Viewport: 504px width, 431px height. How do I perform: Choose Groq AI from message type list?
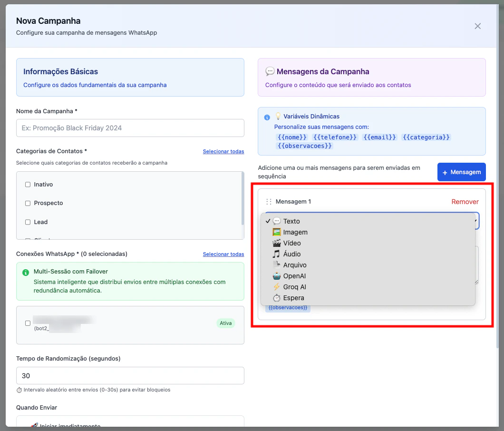click(x=368, y=287)
